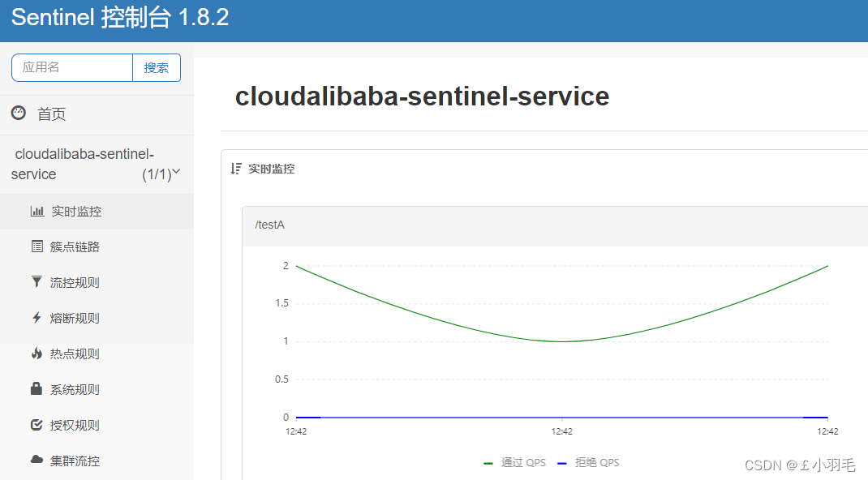Collapse the cloudalibaba-sentinel-service chevron

[x=176, y=172]
